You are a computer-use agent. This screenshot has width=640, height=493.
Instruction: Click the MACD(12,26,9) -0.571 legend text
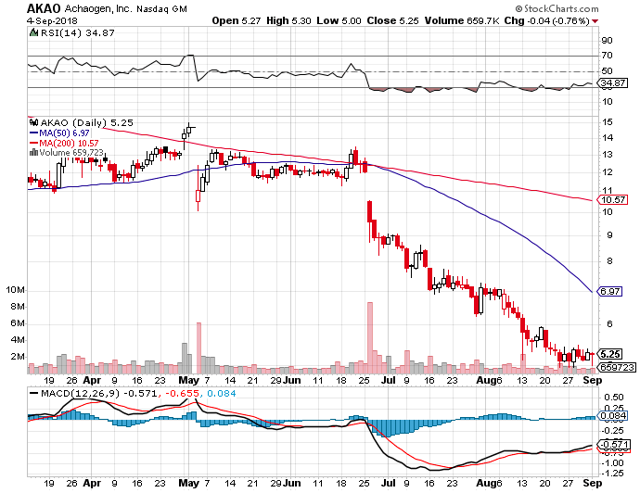[99, 393]
